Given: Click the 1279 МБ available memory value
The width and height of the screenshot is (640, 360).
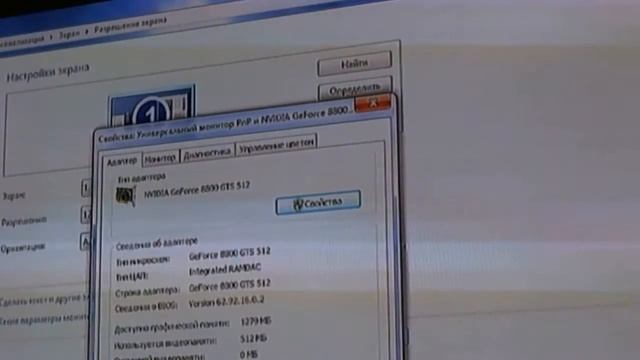Looking at the screenshot, I should 256,321.
